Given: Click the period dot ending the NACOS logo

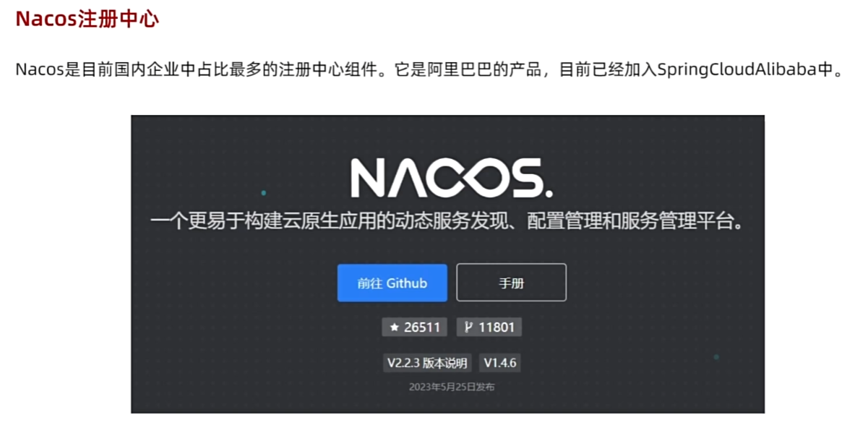Looking at the screenshot, I should [549, 194].
